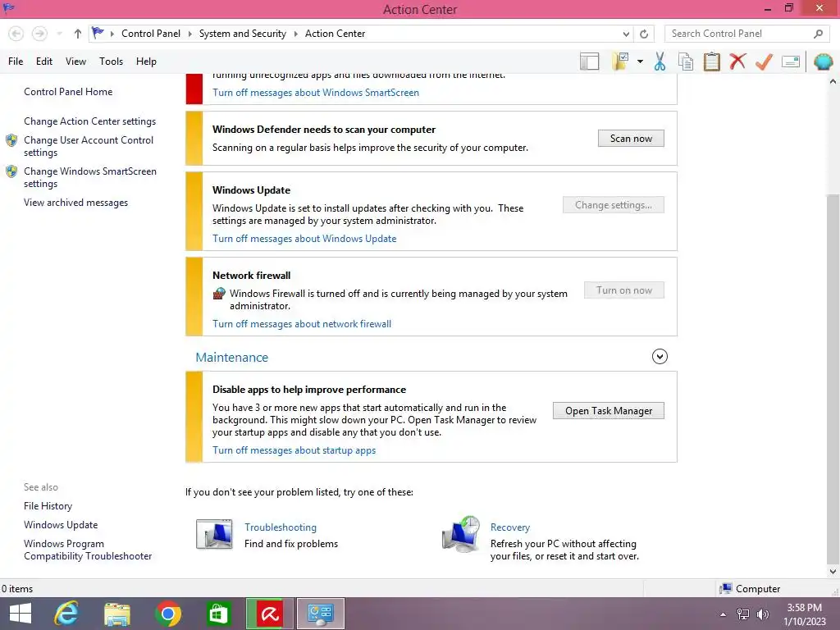Open the folder options dropdown arrow

pos(640,62)
